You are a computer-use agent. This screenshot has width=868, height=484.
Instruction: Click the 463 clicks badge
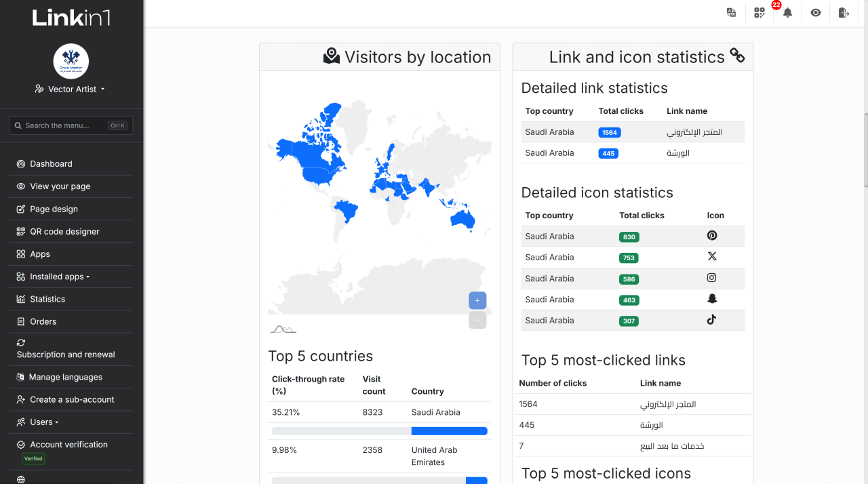click(629, 300)
